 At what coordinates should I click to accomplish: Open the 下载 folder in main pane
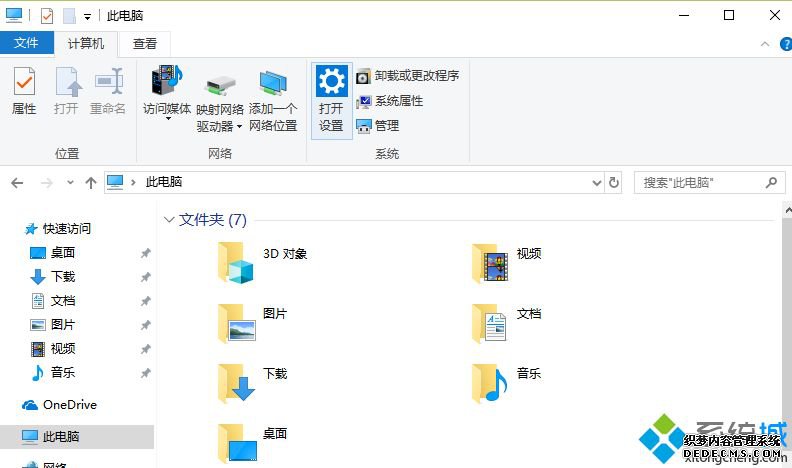click(253, 383)
